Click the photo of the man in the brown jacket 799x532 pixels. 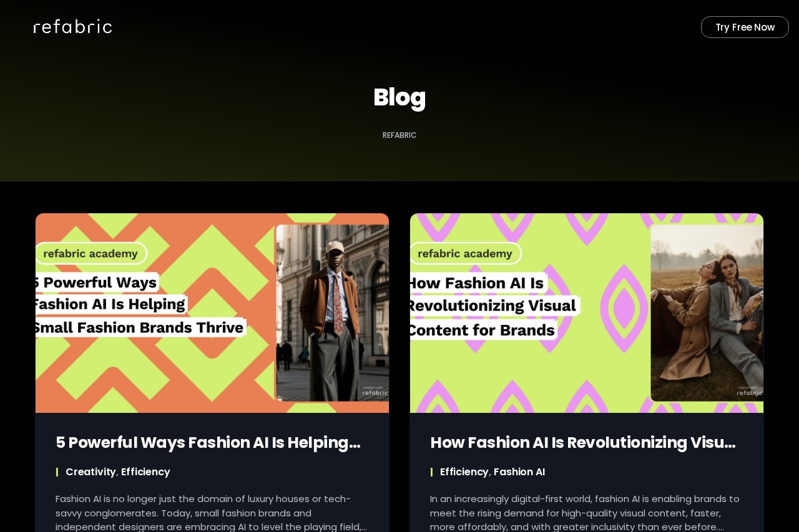332,312
